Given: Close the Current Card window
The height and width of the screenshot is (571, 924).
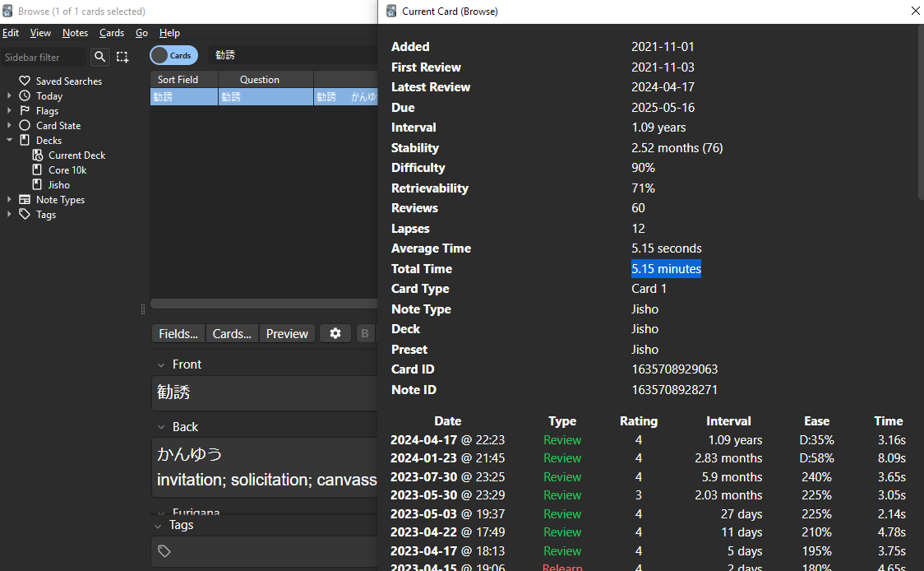Looking at the screenshot, I should pyautogui.click(x=915, y=12).
